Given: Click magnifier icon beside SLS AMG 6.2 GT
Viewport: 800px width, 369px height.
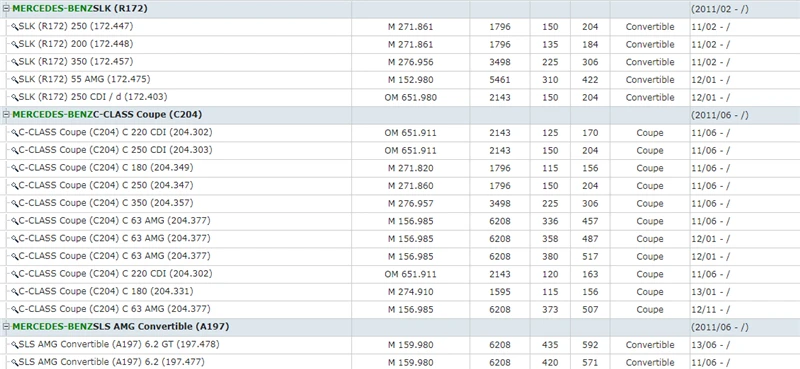Looking at the screenshot, I should point(15,345).
